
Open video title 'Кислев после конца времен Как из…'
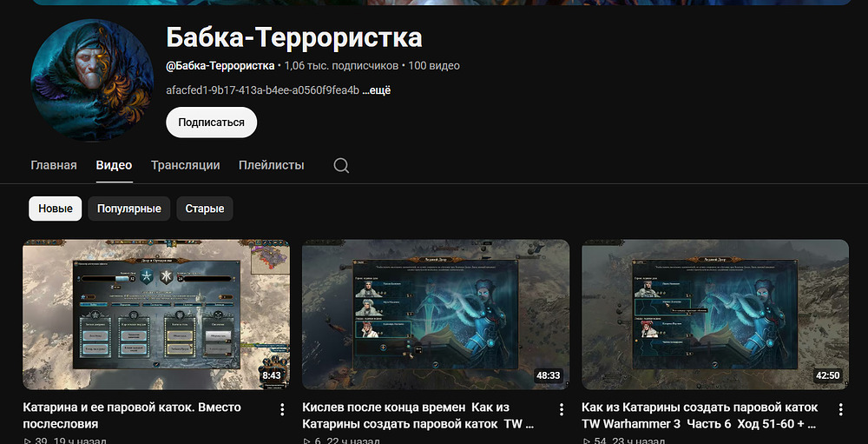418,415
